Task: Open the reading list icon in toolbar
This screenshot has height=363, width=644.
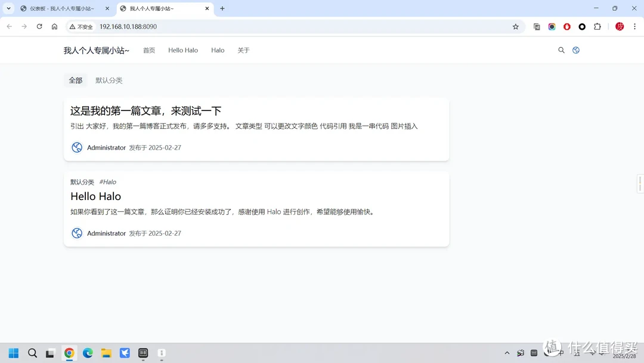Action: click(536, 26)
